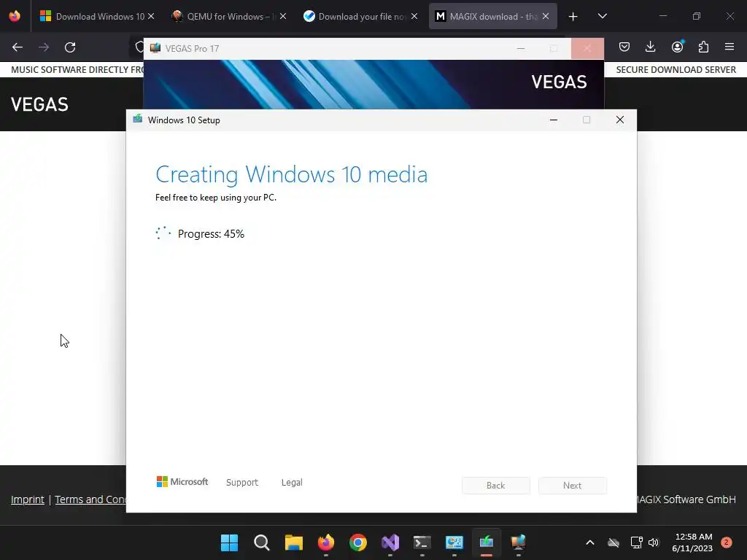Click the Windows 10 Setup title bar icon
This screenshot has width=747, height=560.
(x=138, y=120)
